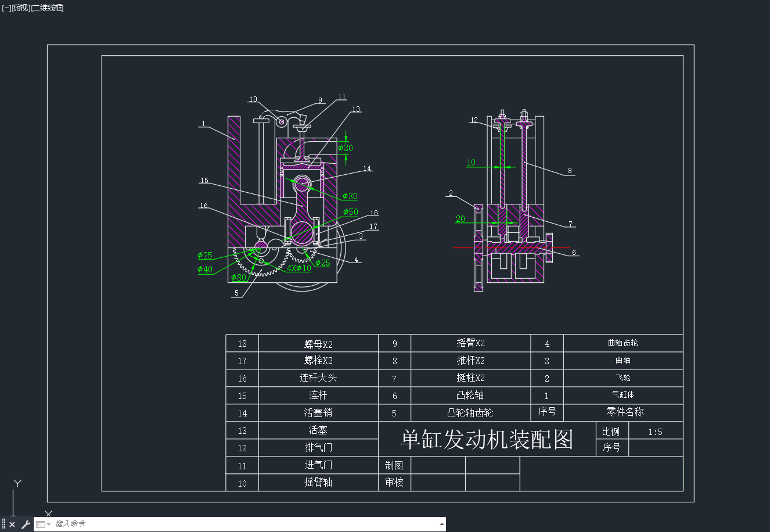Select the 1:5 scale value
770x532 pixels.
pyautogui.click(x=655, y=432)
